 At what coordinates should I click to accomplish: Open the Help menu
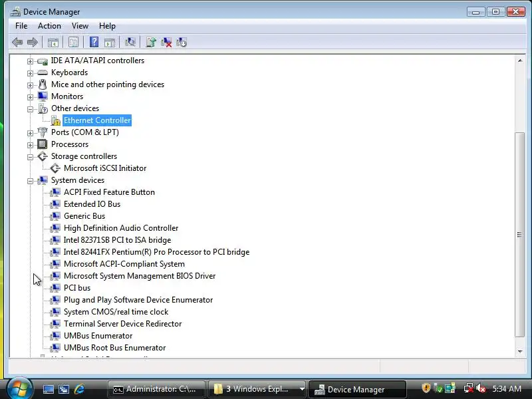[x=107, y=26]
